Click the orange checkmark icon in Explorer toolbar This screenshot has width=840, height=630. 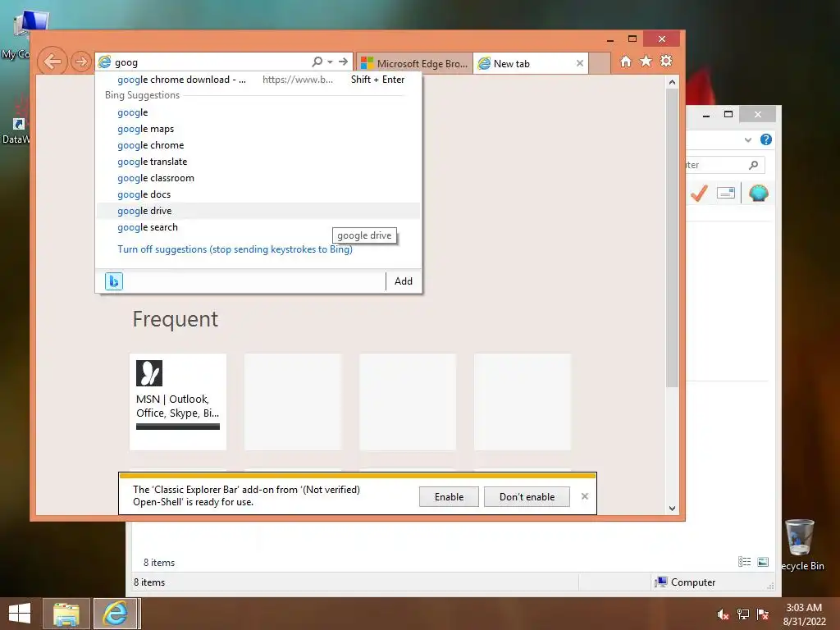click(699, 193)
